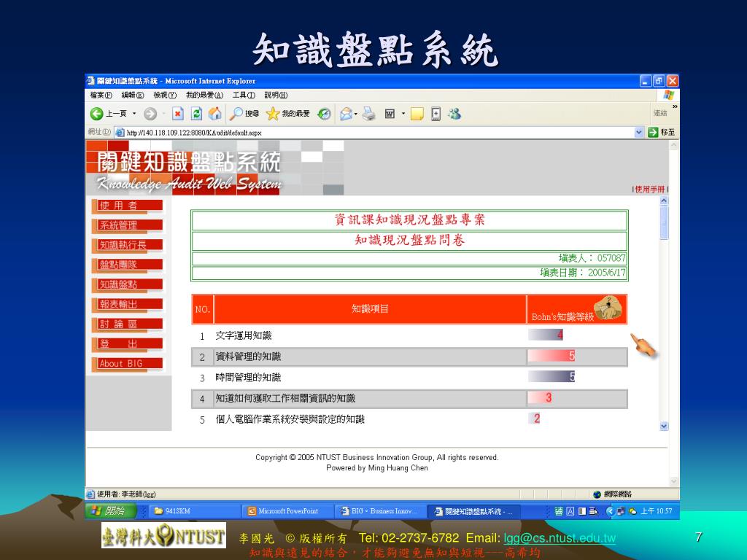The width and height of the screenshot is (747, 560).
Task: Refresh the page with green arrows icon
Action: tap(196, 114)
